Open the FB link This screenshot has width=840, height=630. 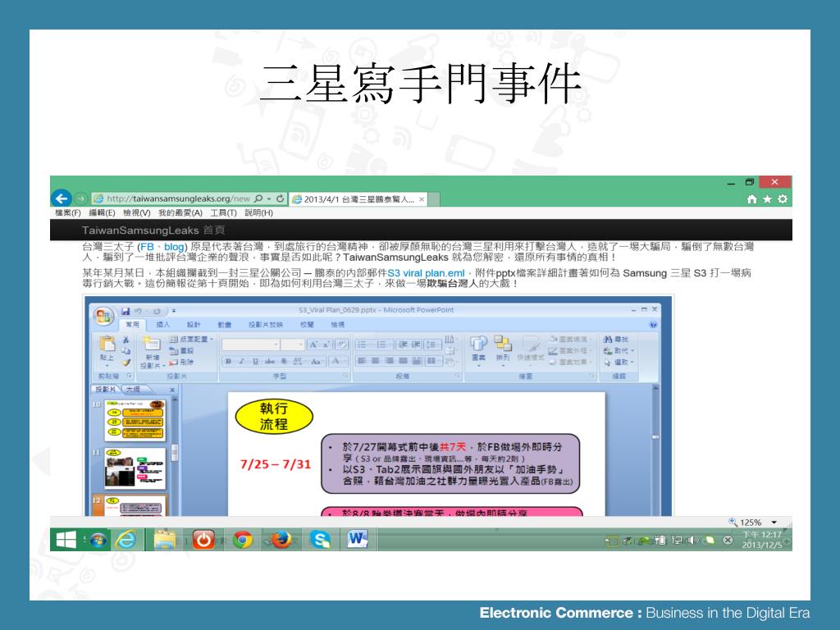click(x=147, y=247)
